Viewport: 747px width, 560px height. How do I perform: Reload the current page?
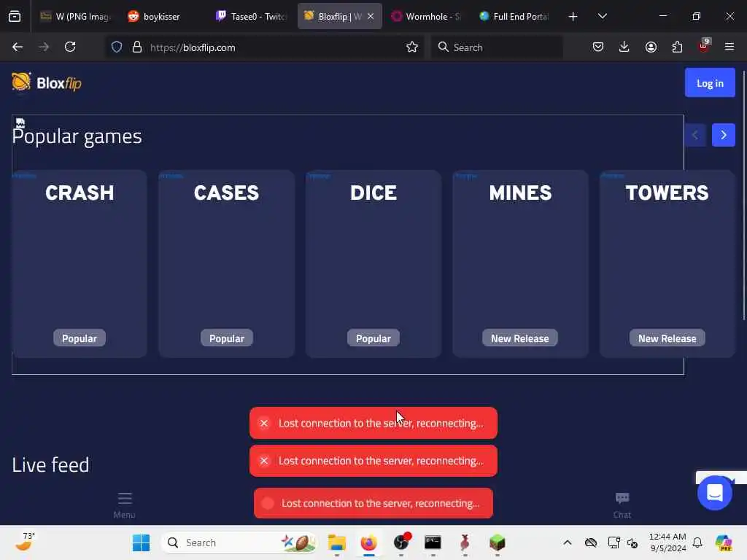(x=70, y=47)
